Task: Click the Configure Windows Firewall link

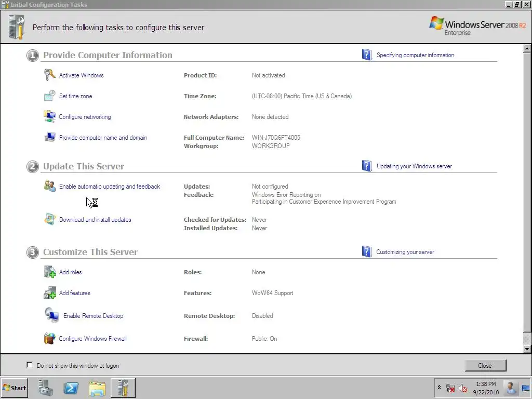Action: (92, 339)
